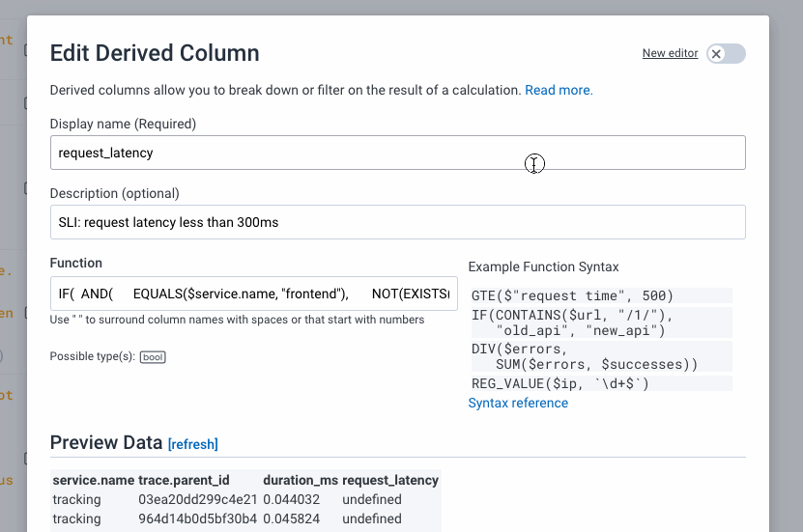Click the trace.parent_id column header
The image size is (803, 532).
click(186, 480)
